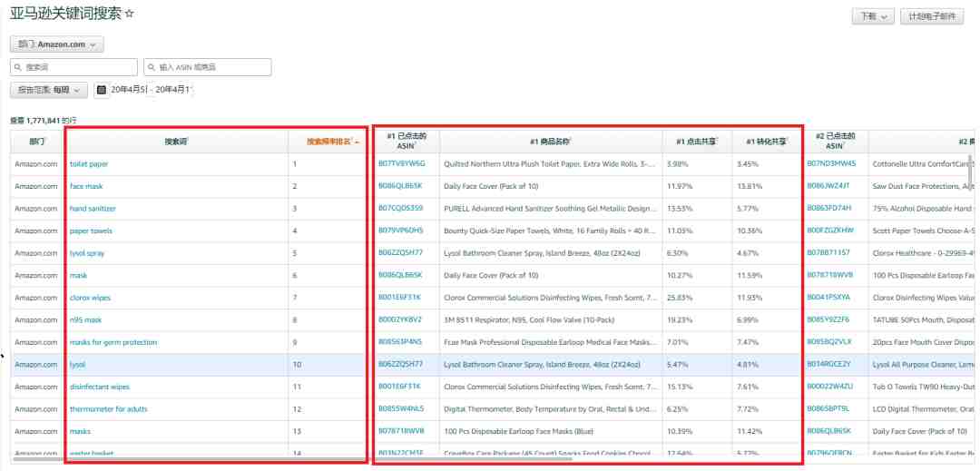Viewport: 980px width, 471px height.
Task: Sort by the 搜索词 column header
Action: click(x=176, y=142)
